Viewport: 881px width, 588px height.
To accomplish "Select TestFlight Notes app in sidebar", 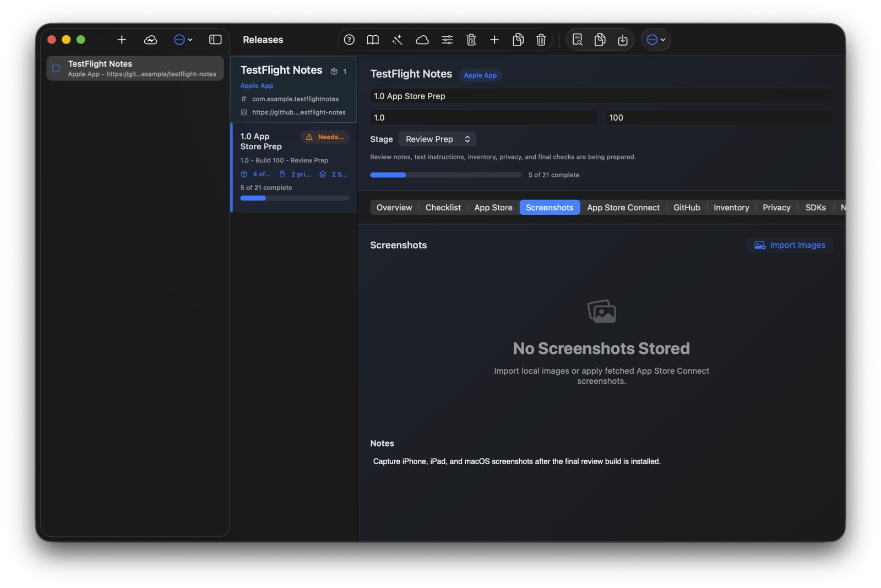I will [x=135, y=68].
